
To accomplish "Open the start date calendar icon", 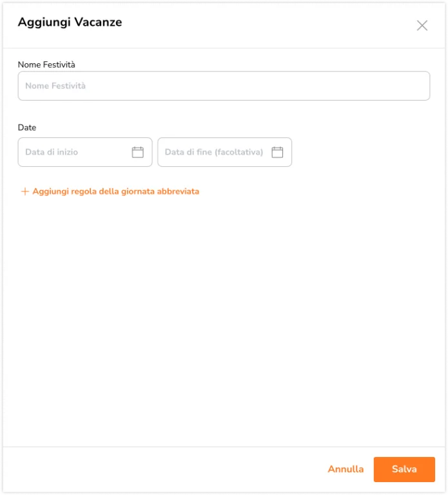I will pos(138,152).
